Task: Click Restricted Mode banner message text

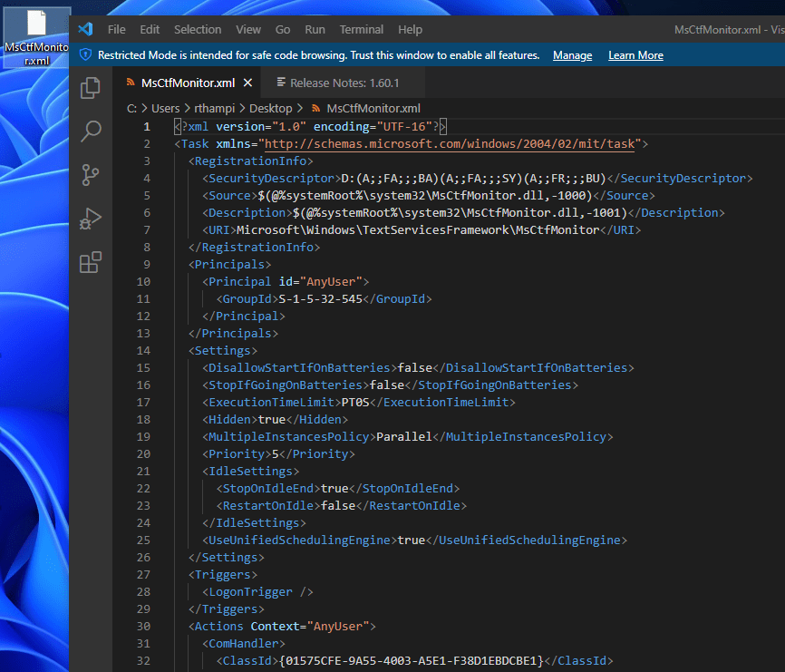Action: click(x=318, y=55)
